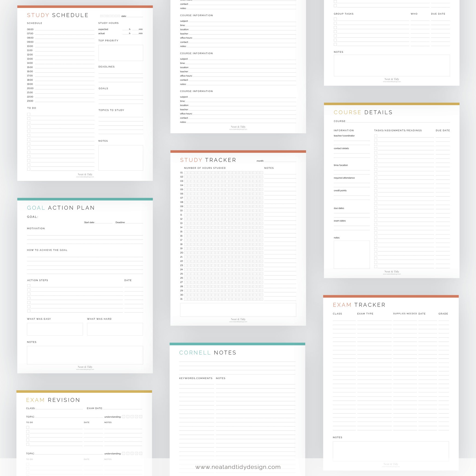Viewport: 476px width, 476px height.
Task: Click the Class field in Exam Revision
Action: pyautogui.click(x=59, y=408)
